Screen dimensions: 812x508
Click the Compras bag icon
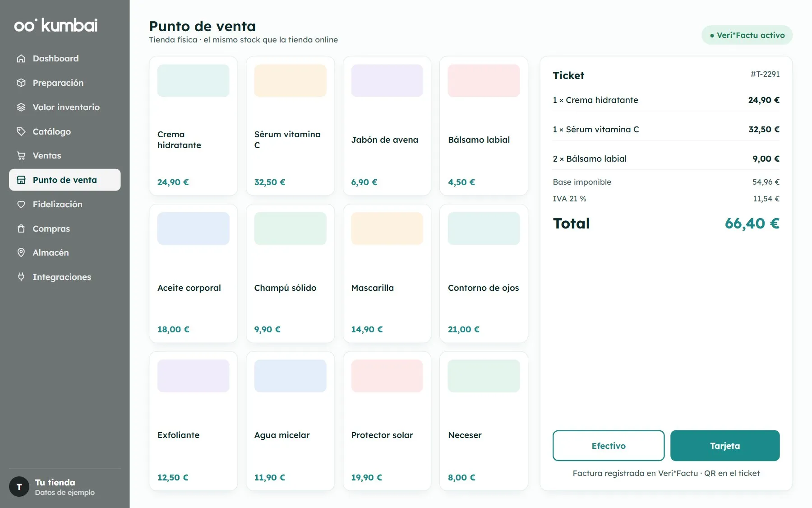[x=21, y=229]
